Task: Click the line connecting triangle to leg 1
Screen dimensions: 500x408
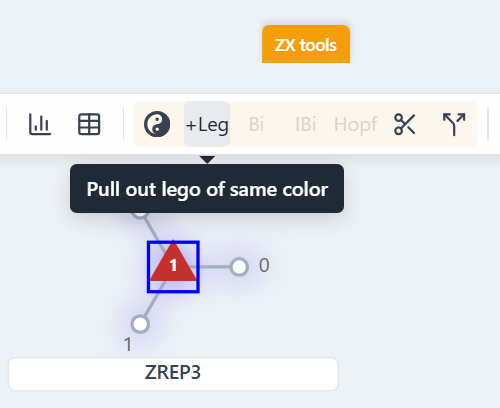Action: [x=155, y=299]
